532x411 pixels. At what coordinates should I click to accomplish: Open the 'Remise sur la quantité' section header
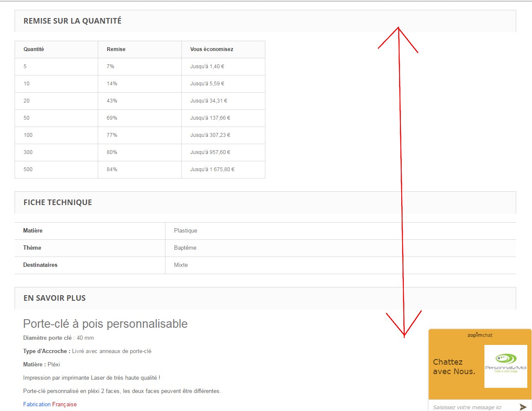click(x=265, y=21)
